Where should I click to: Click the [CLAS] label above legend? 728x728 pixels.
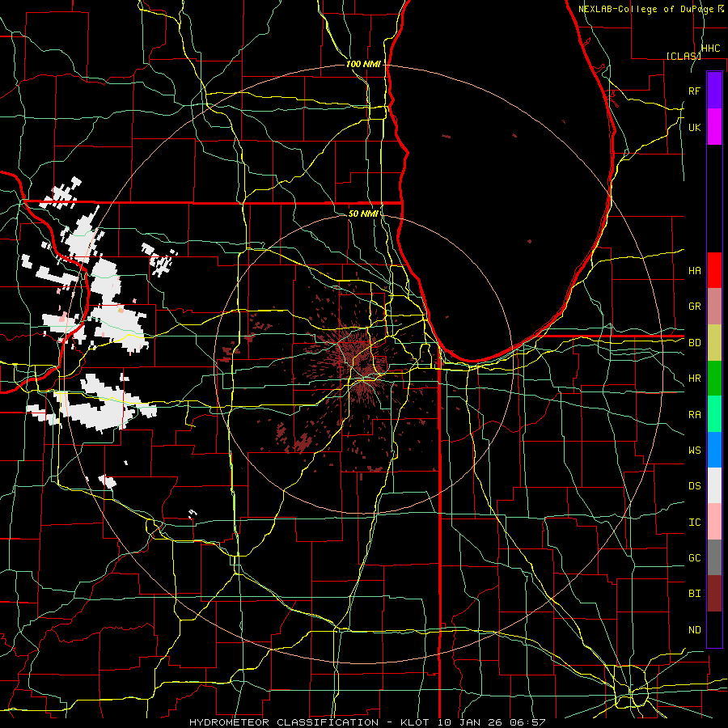coord(684,56)
